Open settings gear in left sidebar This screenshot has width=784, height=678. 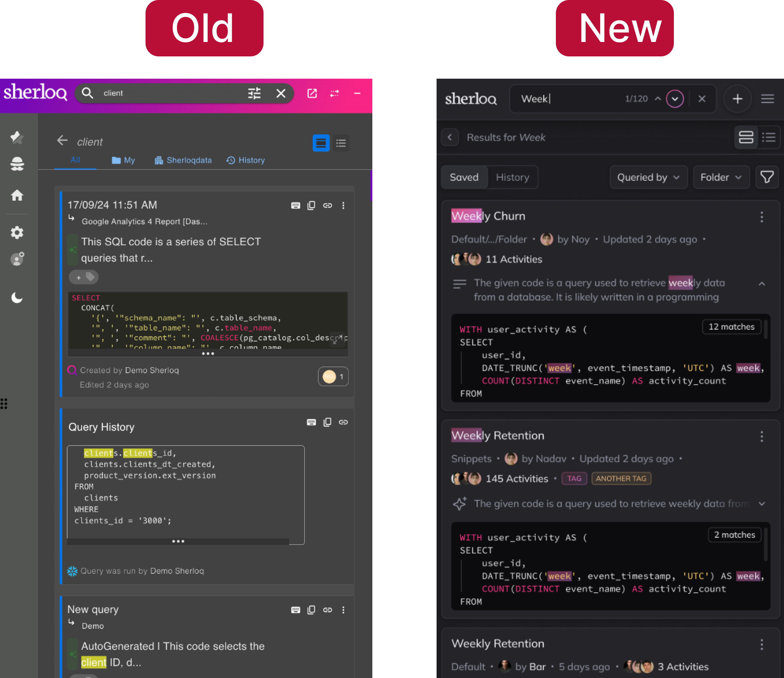17,232
